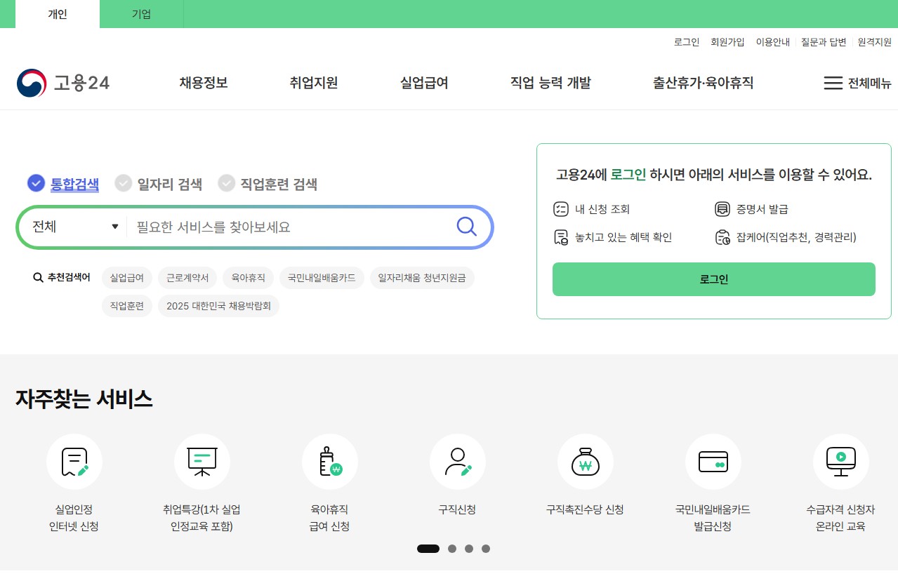The width and height of the screenshot is (898, 588).
Task: Open the 실업급여 menu
Action: pyautogui.click(x=424, y=83)
